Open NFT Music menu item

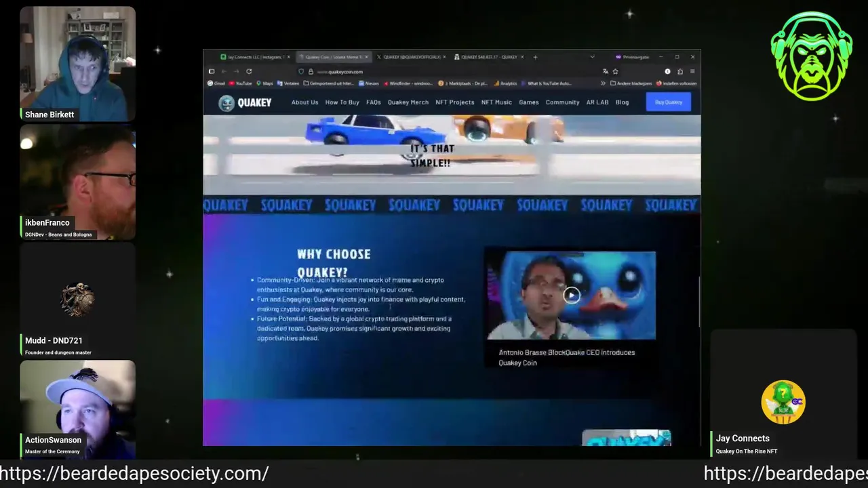pyautogui.click(x=496, y=102)
